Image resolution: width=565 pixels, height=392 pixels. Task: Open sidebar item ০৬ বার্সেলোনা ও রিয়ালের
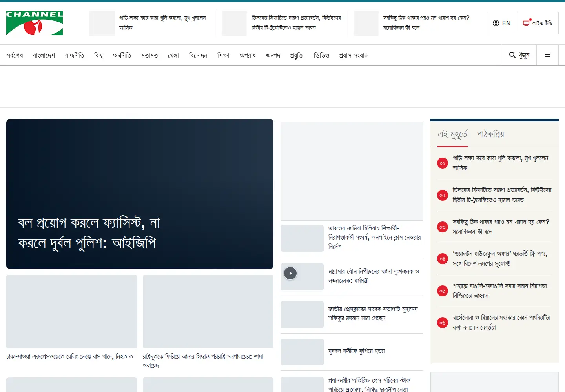[x=501, y=323]
